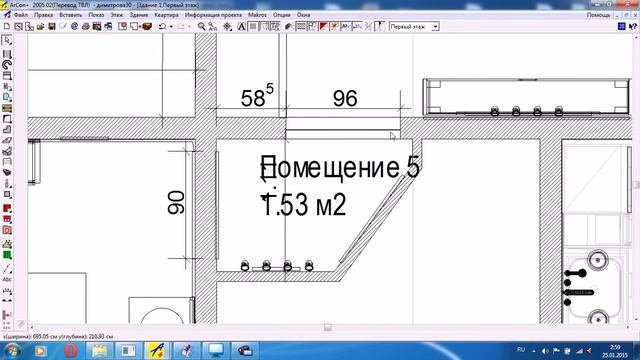Image resolution: width=640 pixels, height=360 pixels.
Task: Open the Opera browser from taskbar
Action: click(71, 351)
